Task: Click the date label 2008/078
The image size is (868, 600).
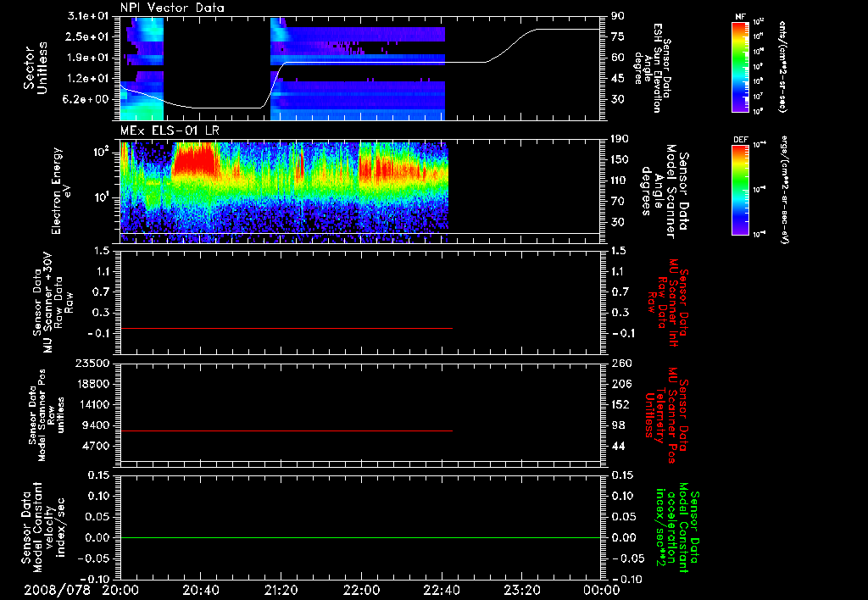Action: click(x=57, y=590)
